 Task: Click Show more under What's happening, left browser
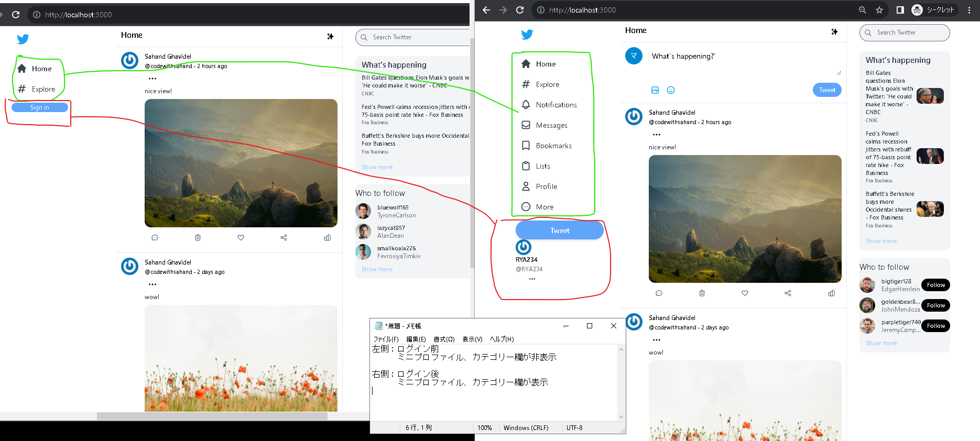[x=377, y=167]
